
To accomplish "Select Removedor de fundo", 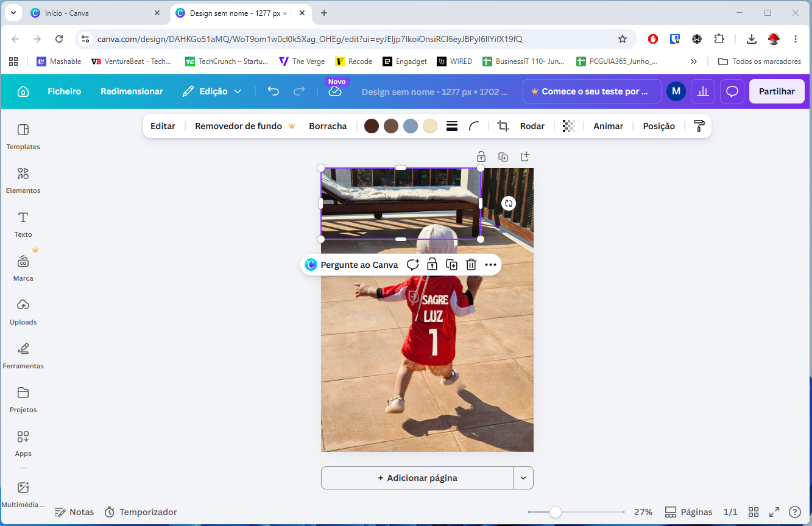I will click(245, 126).
